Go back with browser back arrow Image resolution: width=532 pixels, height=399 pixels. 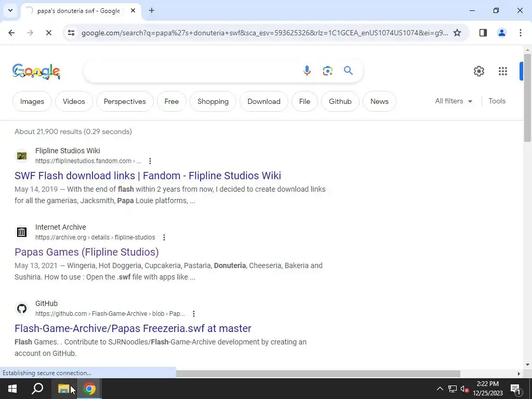pyautogui.click(x=11, y=33)
